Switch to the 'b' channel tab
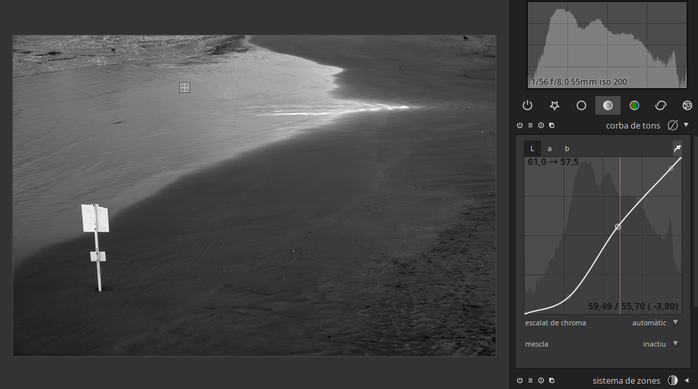 [x=567, y=149]
